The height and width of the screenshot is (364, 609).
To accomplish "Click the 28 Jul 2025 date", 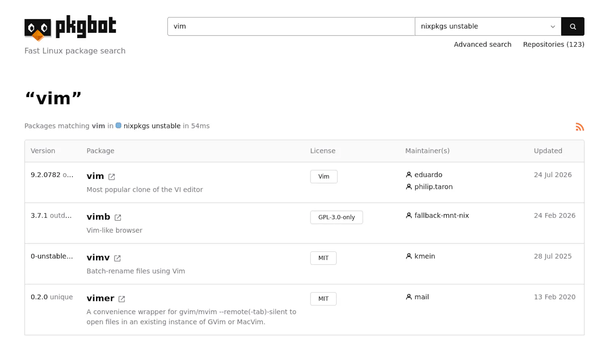I will coord(553,256).
